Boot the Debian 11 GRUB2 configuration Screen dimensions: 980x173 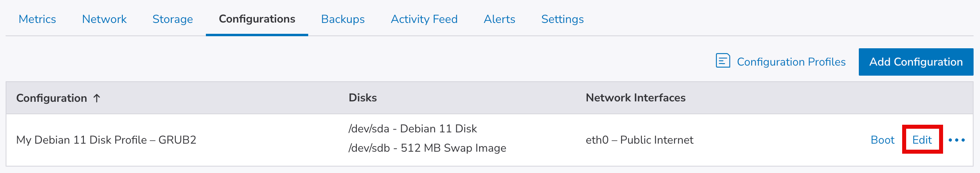pos(882,140)
